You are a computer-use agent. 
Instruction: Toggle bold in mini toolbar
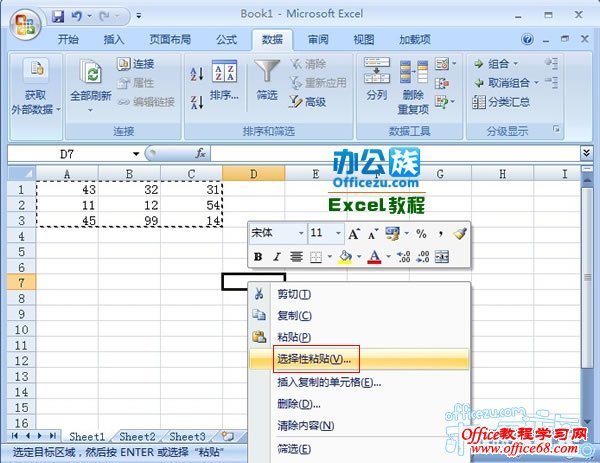tap(258, 256)
